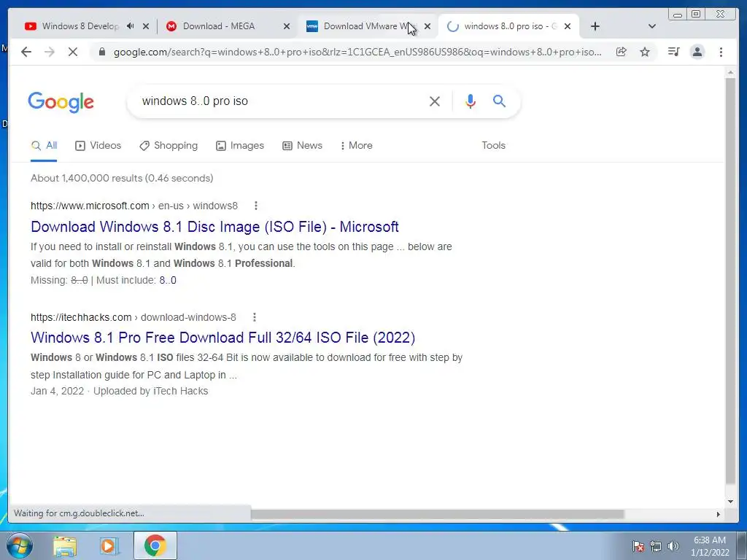
Task: Click the vertical scrollbar thumb
Action: pyautogui.click(x=730, y=281)
